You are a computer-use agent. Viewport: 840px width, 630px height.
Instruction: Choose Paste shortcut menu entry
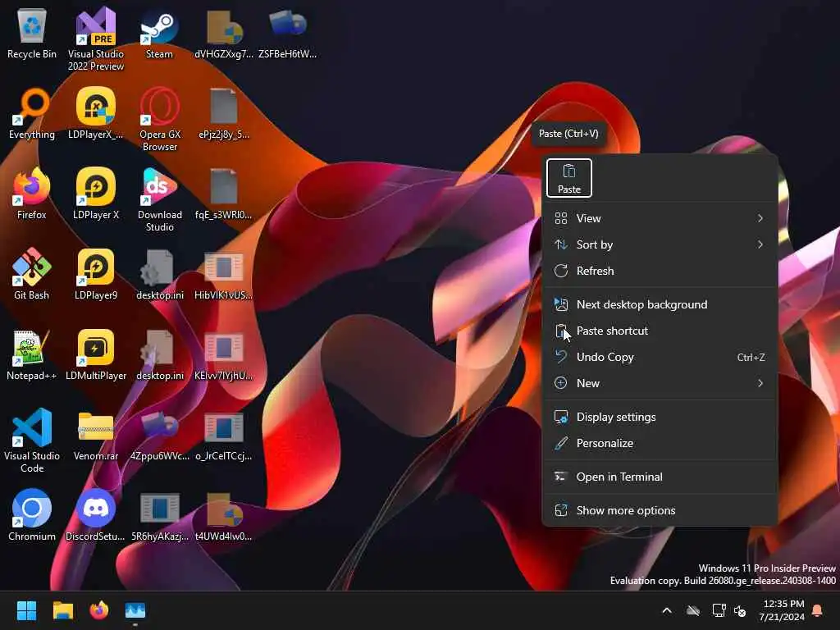click(x=660, y=331)
